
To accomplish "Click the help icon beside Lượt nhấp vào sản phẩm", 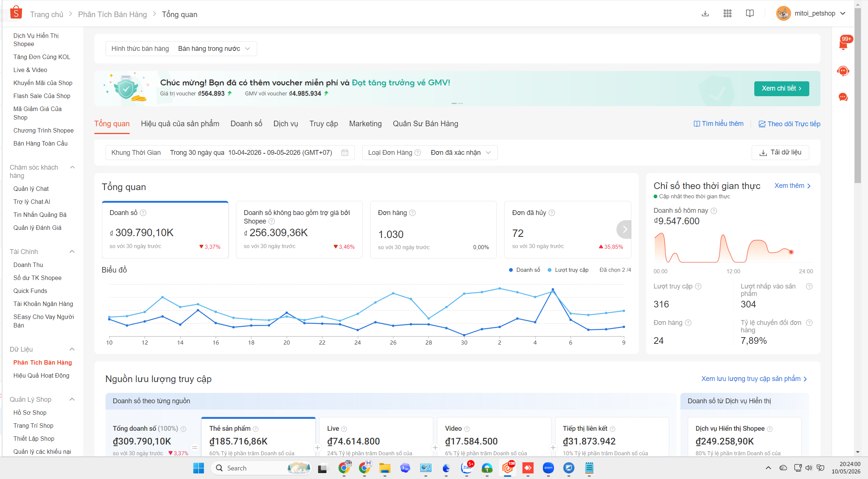I will [x=809, y=286].
